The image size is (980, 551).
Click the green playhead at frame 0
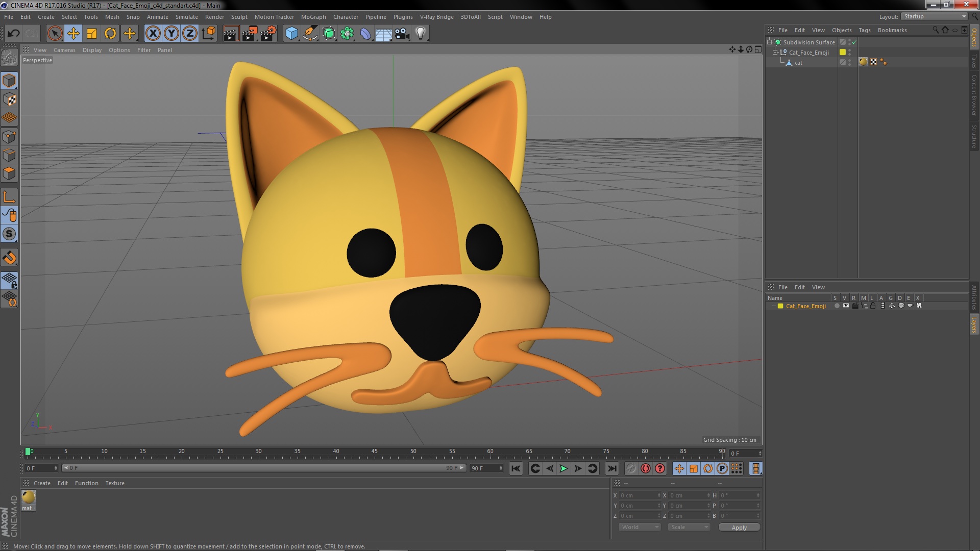coord(28,452)
